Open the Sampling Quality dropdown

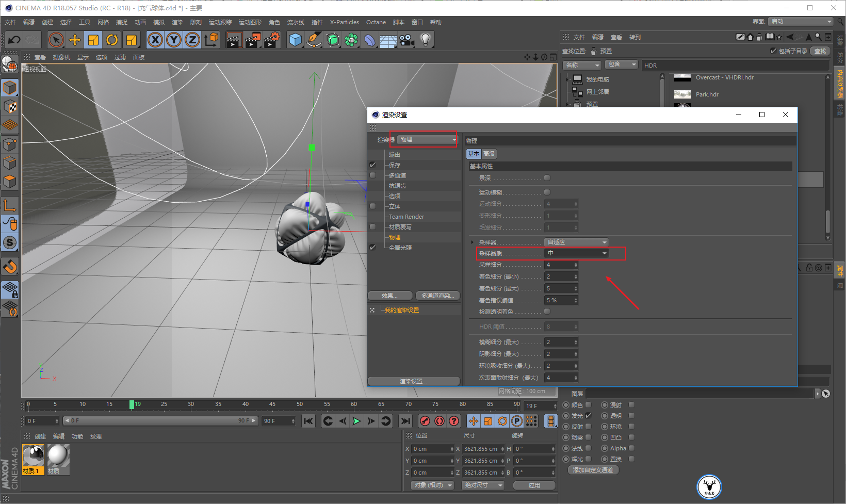click(x=577, y=253)
